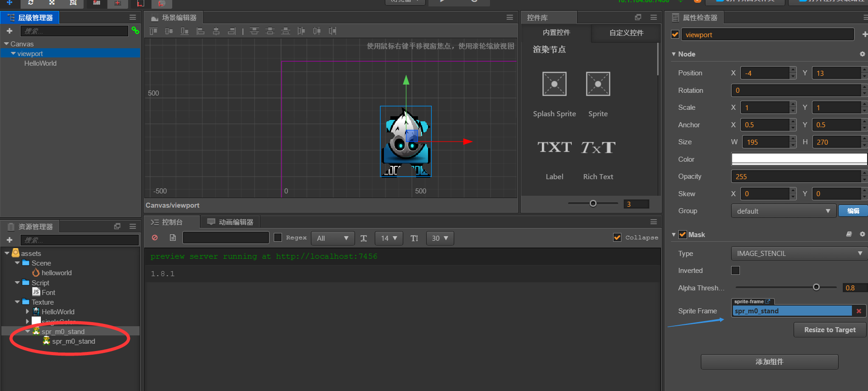Open the Group default dropdown

pos(783,211)
